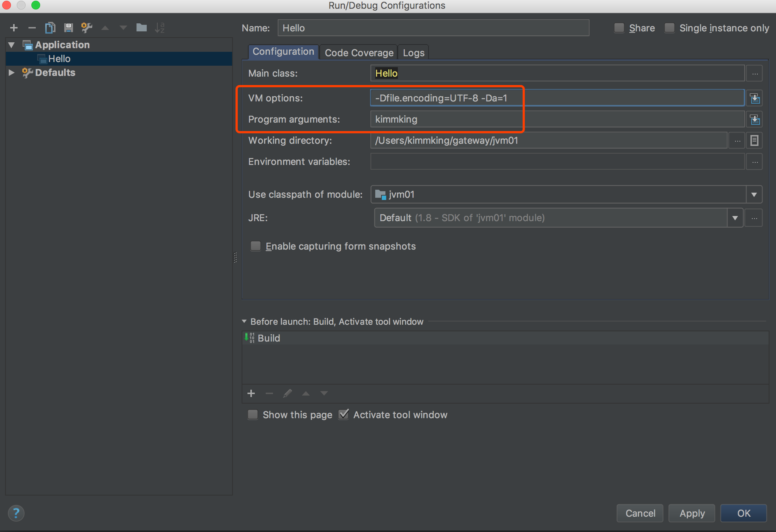Toggle Single instance only checkbox
Image resolution: width=776 pixels, height=532 pixels.
669,28
